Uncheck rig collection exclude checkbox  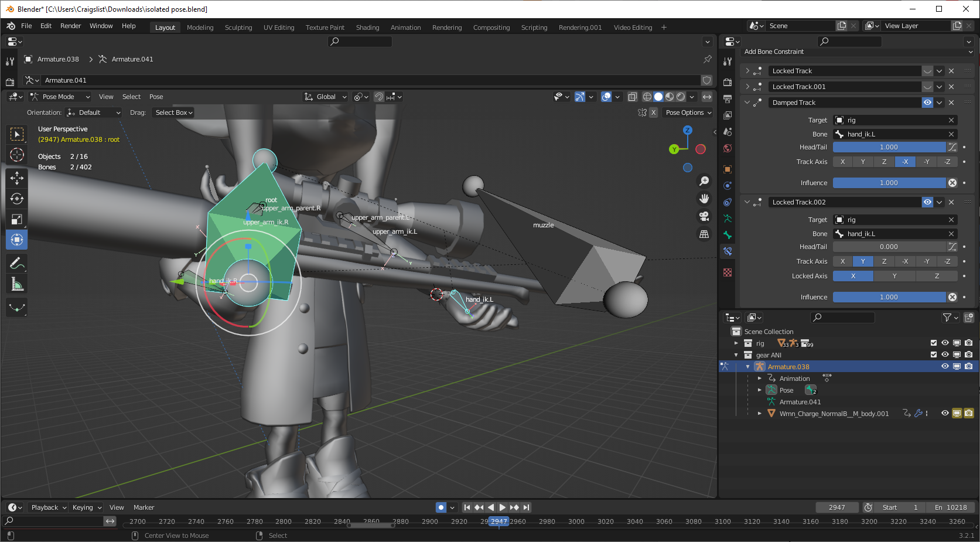pyautogui.click(x=934, y=343)
